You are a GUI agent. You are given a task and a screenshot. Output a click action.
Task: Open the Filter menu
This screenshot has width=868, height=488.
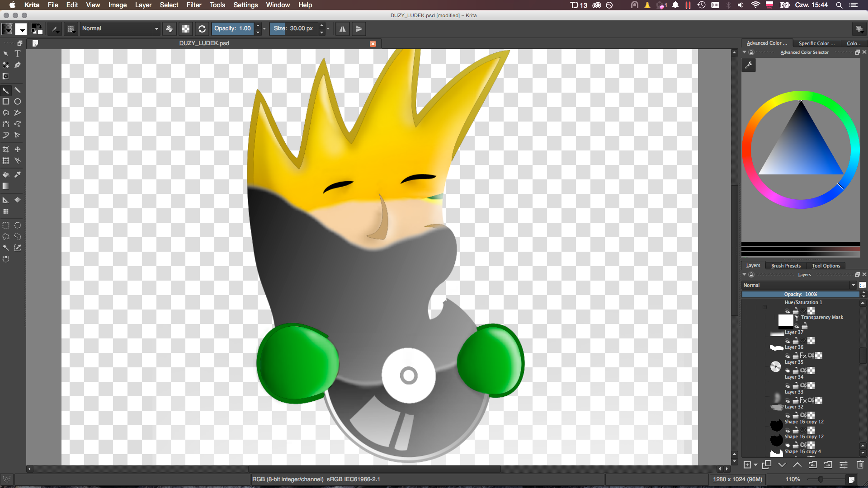tap(194, 5)
